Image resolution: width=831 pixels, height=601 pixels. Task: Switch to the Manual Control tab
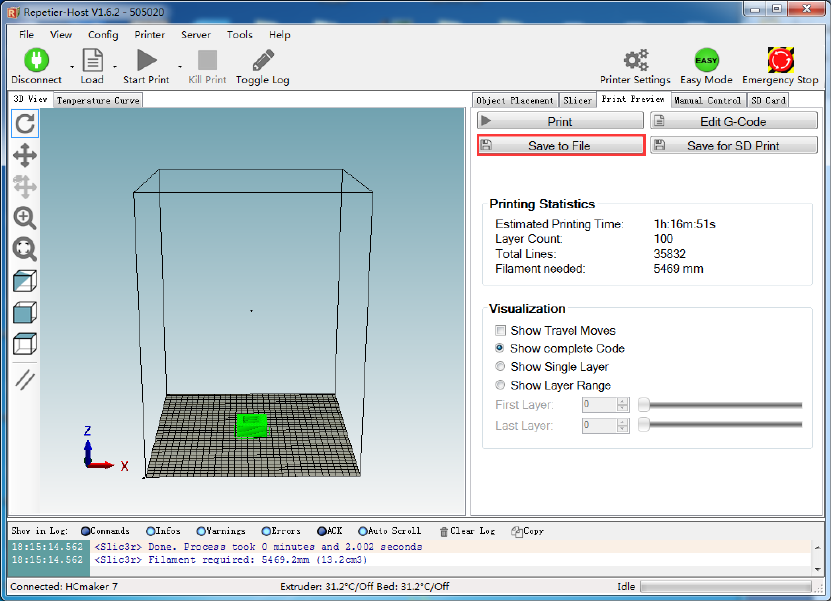coord(708,100)
